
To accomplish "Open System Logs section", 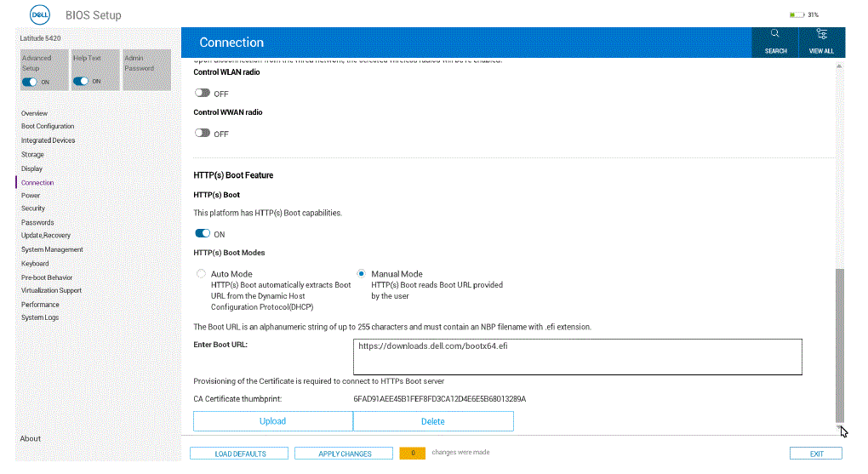I will (40, 317).
